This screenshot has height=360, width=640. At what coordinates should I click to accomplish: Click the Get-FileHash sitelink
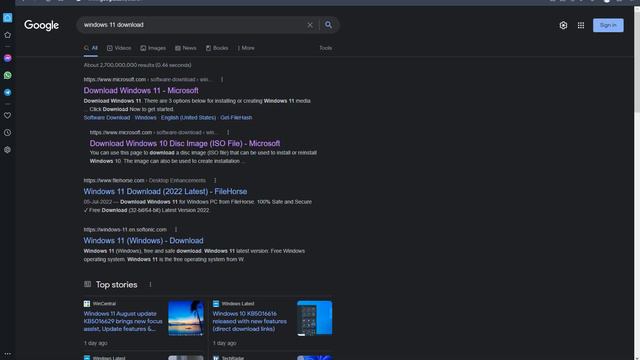[236, 118]
